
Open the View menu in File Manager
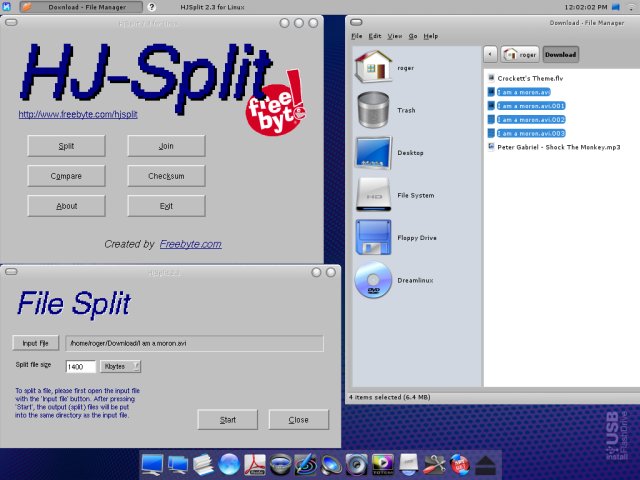pos(394,36)
